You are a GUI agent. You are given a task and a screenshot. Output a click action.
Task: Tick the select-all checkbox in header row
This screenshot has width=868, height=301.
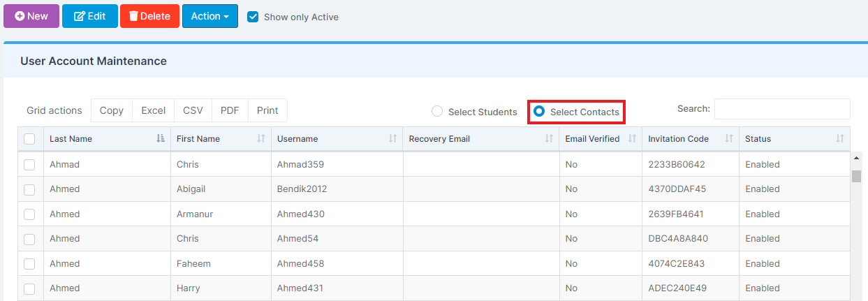coord(29,139)
